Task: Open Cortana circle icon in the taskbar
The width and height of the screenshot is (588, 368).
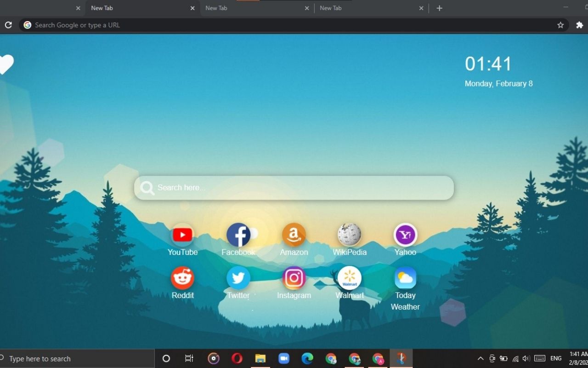Action: 166,358
